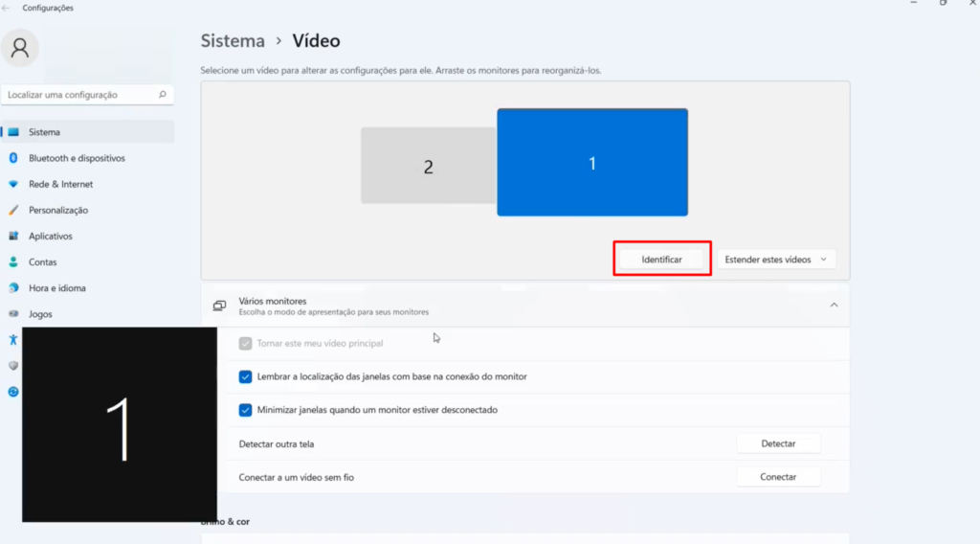
Task: Select Sistema in the sidebar
Action: point(87,132)
